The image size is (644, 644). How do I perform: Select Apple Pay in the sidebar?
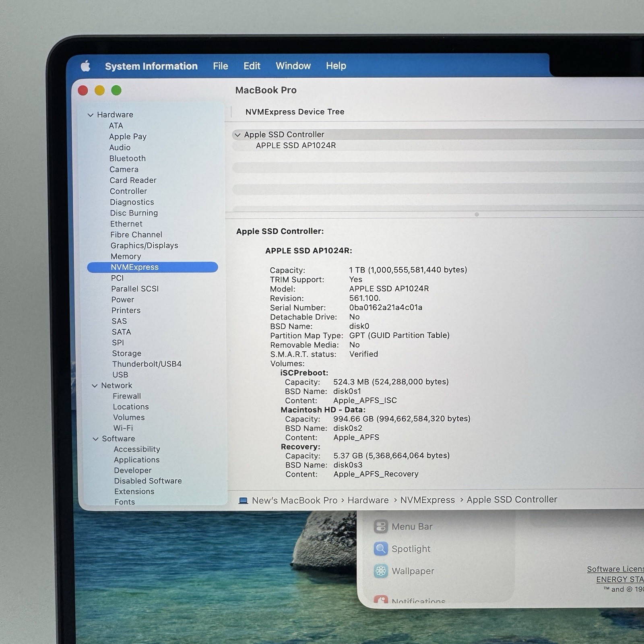pyautogui.click(x=128, y=136)
